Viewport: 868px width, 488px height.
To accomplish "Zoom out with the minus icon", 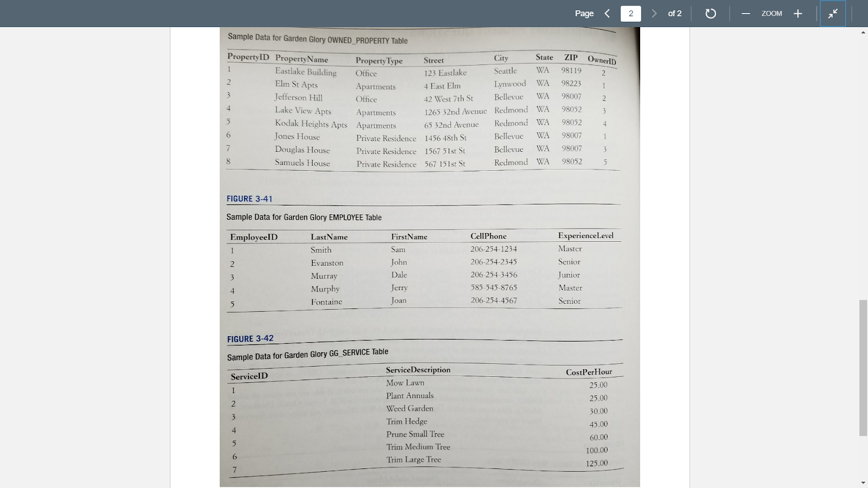I will point(746,14).
